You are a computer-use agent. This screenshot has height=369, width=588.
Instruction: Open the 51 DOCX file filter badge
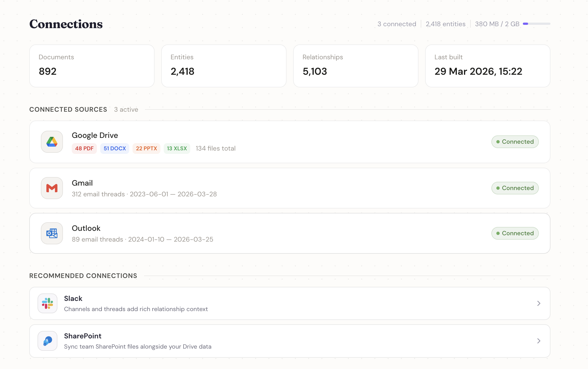pos(115,148)
